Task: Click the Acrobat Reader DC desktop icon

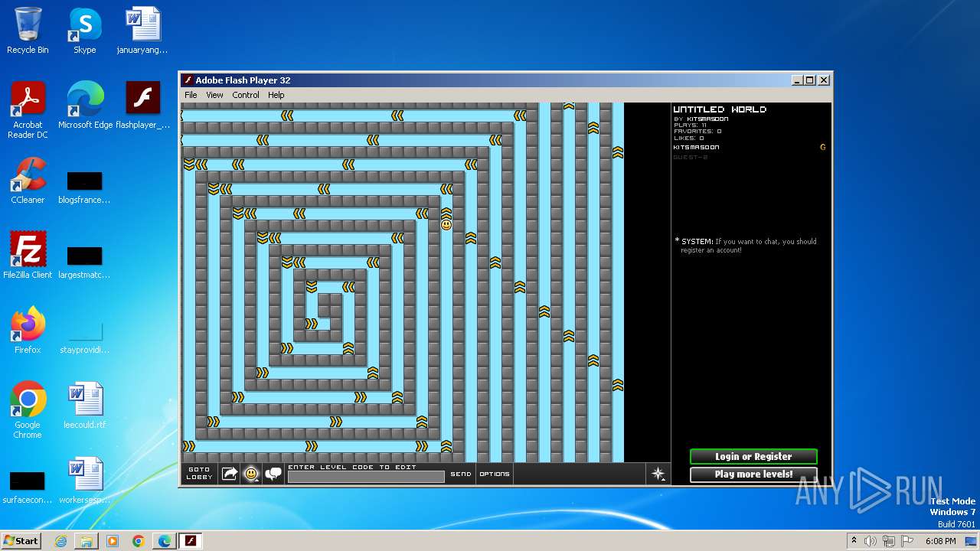Action: pyautogui.click(x=28, y=110)
